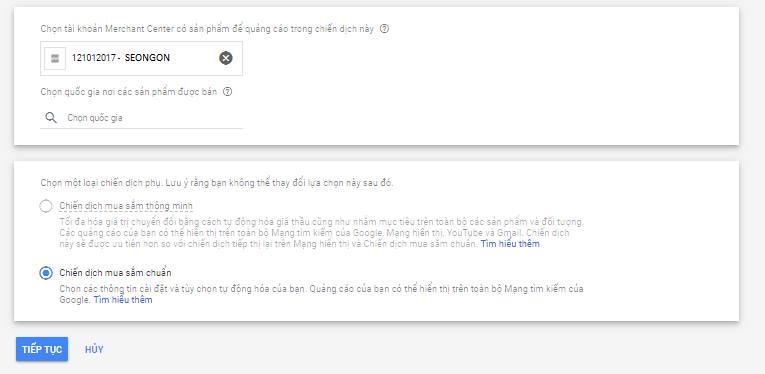Viewport: 765px width, 374px height.
Task: Remove the selected 121012017 - SEONGON account
Action: (x=225, y=58)
